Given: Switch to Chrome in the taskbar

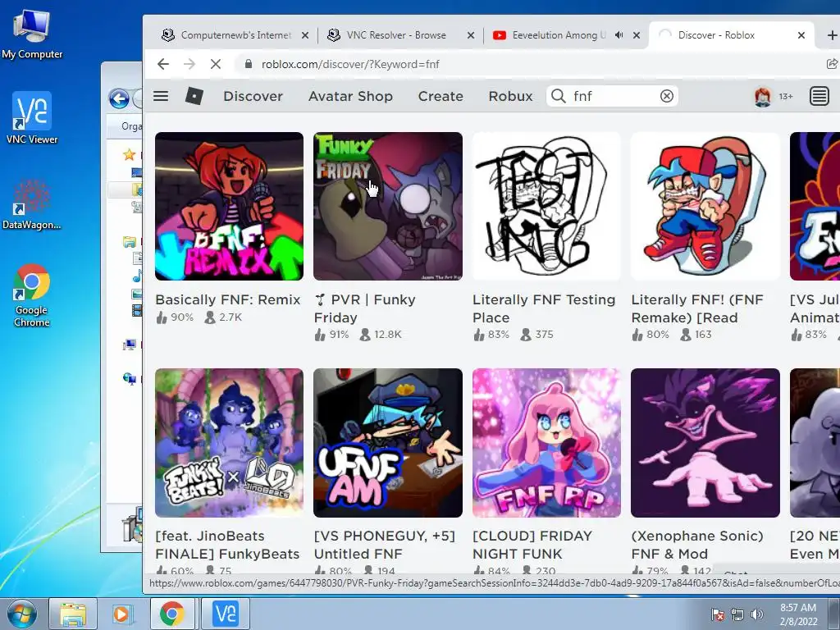Looking at the screenshot, I should [x=171, y=614].
